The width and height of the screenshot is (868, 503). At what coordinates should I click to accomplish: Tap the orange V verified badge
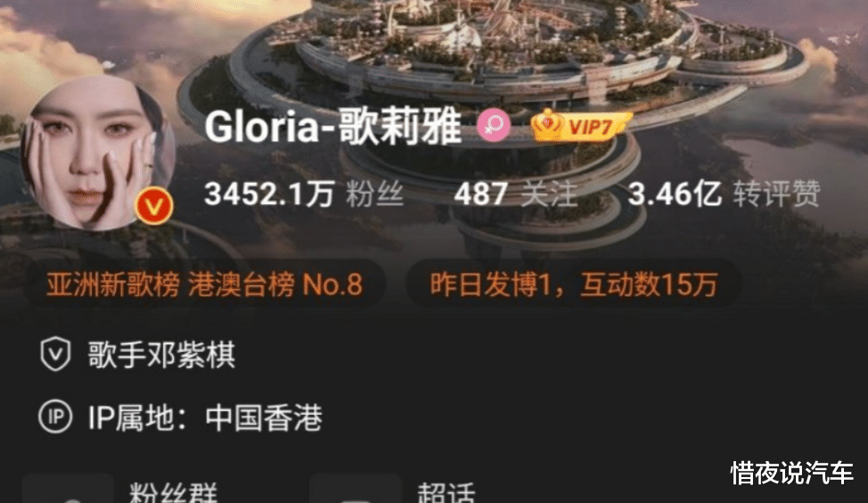click(154, 206)
